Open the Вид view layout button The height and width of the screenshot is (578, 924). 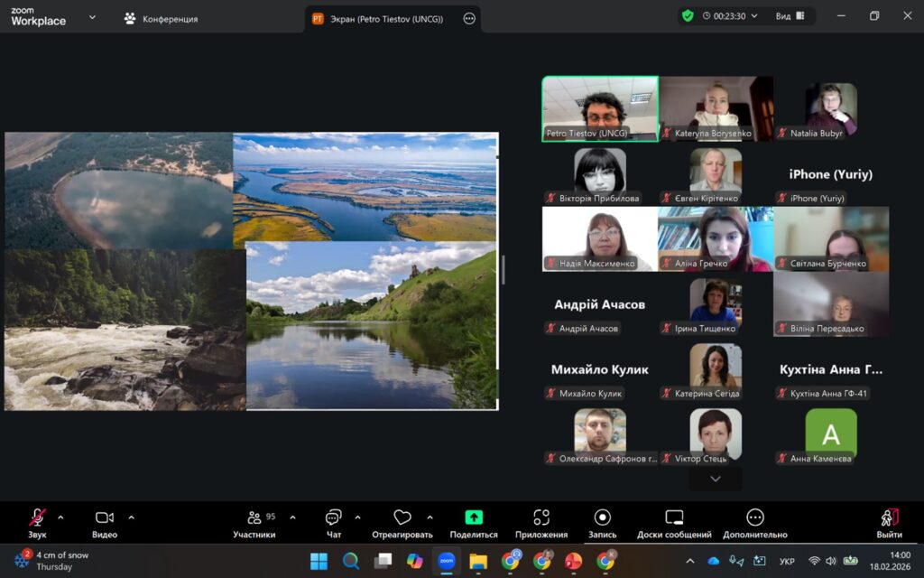787,16
